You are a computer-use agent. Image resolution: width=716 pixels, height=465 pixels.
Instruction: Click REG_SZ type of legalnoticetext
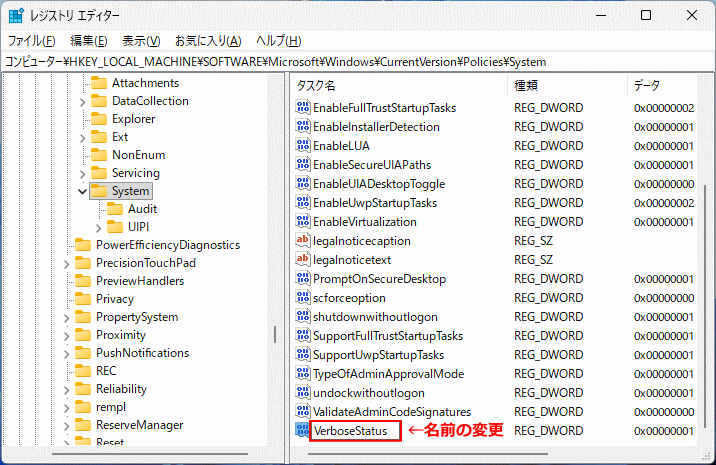click(x=533, y=260)
